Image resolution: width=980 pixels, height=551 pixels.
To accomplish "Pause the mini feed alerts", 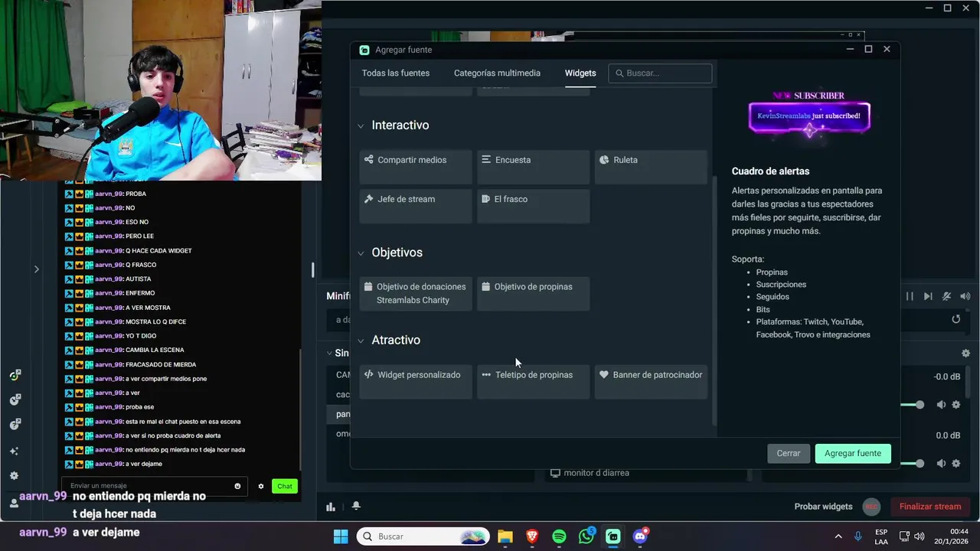I will (910, 296).
